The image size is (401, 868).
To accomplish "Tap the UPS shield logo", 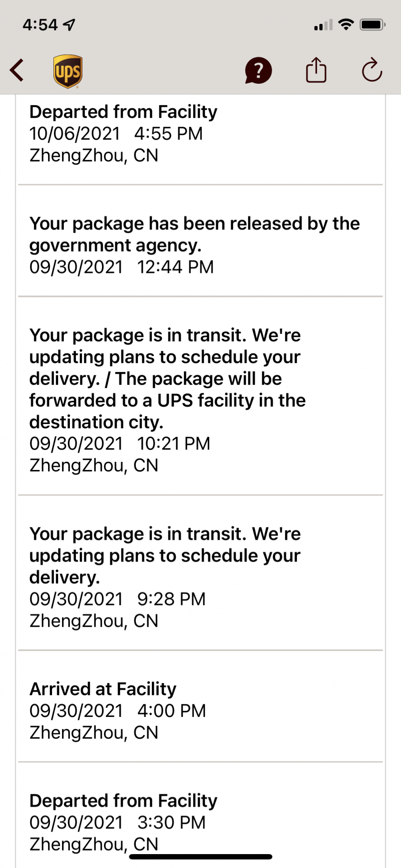I will pos(68,71).
